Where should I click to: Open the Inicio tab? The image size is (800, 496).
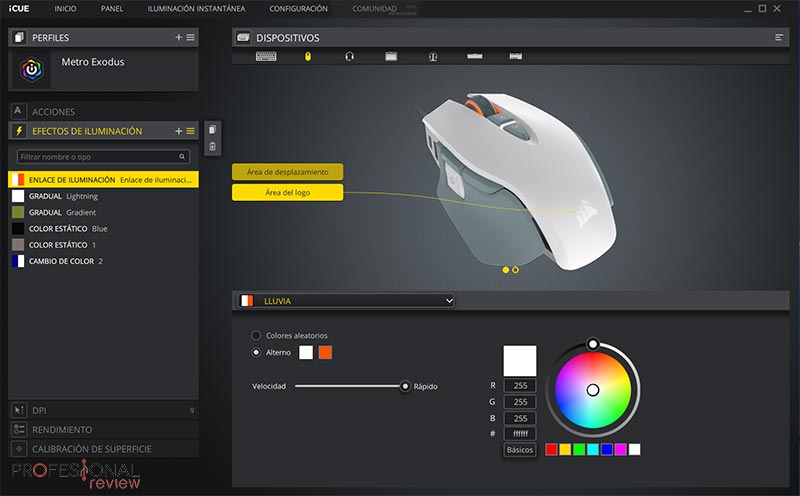click(65, 9)
